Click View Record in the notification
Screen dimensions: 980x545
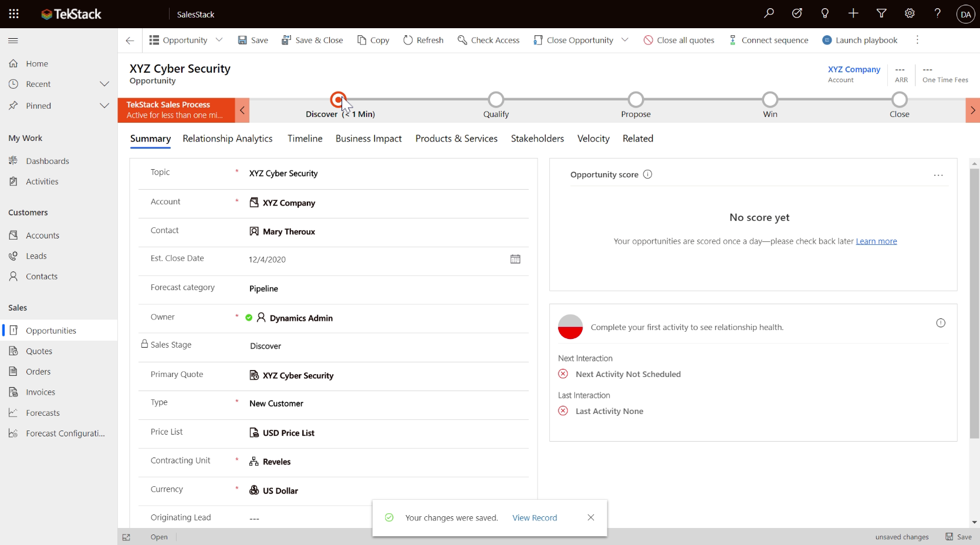tap(535, 518)
